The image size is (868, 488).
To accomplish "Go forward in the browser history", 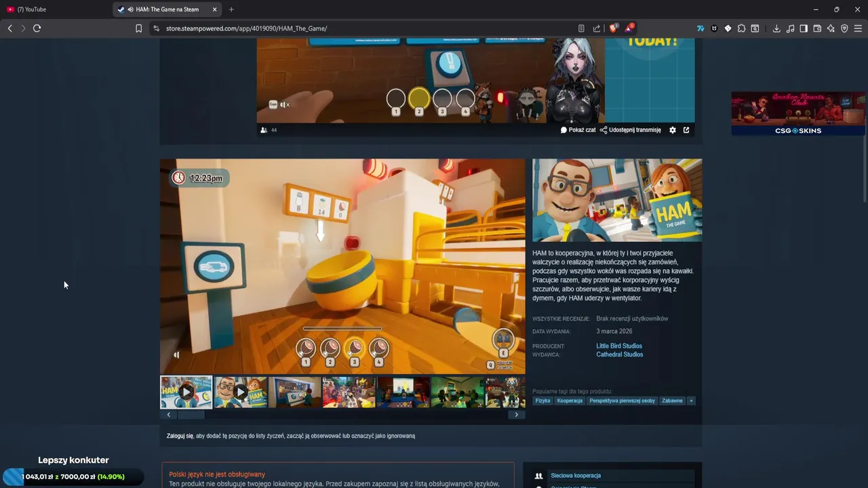I will tap(23, 28).
